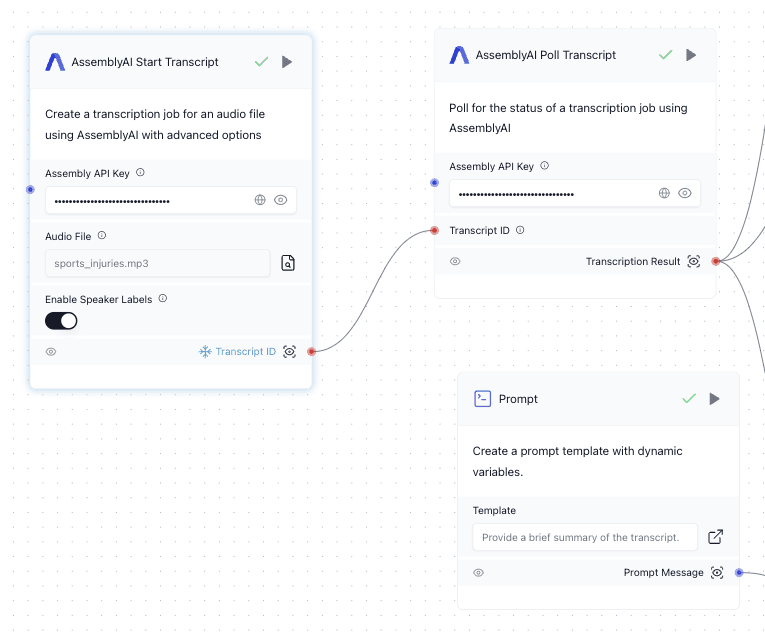The image size is (765, 640).
Task: Open info tooltip for Poll Transcript API Key
Action: 544,165
